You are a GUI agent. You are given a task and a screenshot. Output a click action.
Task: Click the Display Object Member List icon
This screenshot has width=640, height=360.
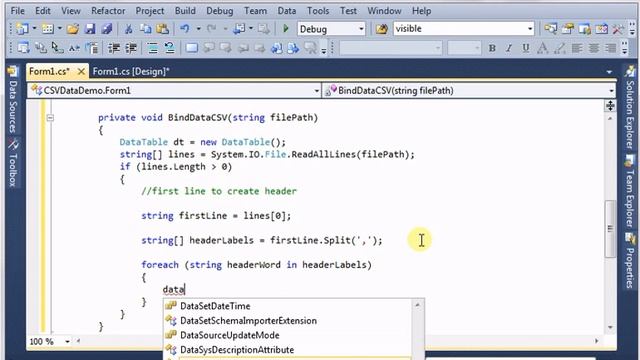[23, 48]
